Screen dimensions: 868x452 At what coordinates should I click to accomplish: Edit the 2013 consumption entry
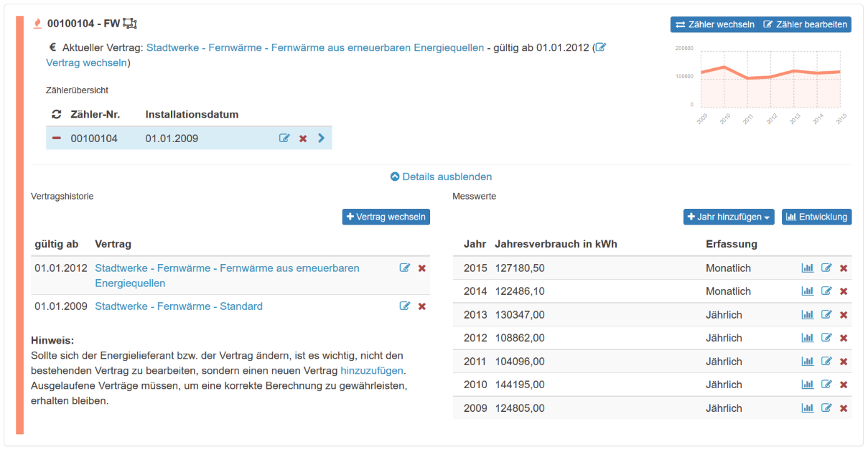point(826,315)
